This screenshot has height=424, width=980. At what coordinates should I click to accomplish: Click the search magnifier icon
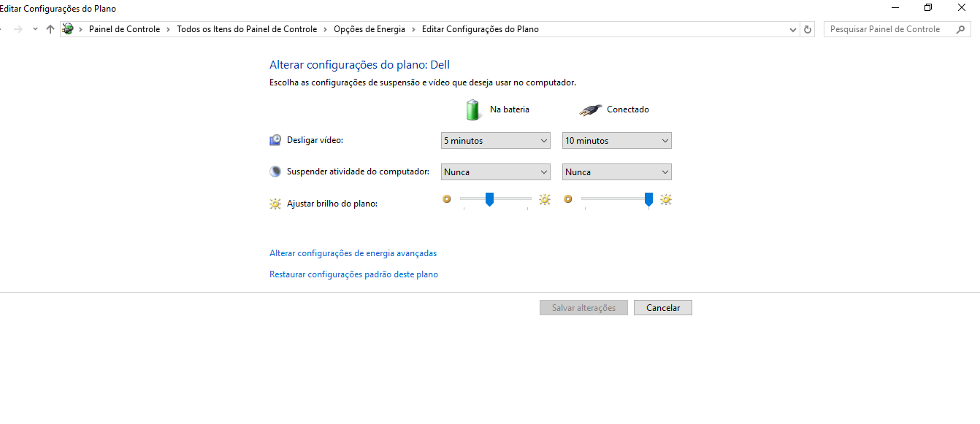pos(960,29)
